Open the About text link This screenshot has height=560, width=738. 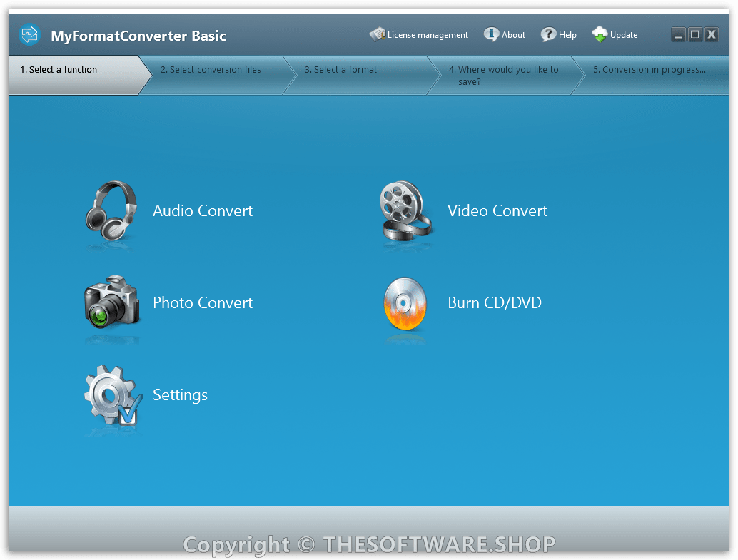click(513, 35)
